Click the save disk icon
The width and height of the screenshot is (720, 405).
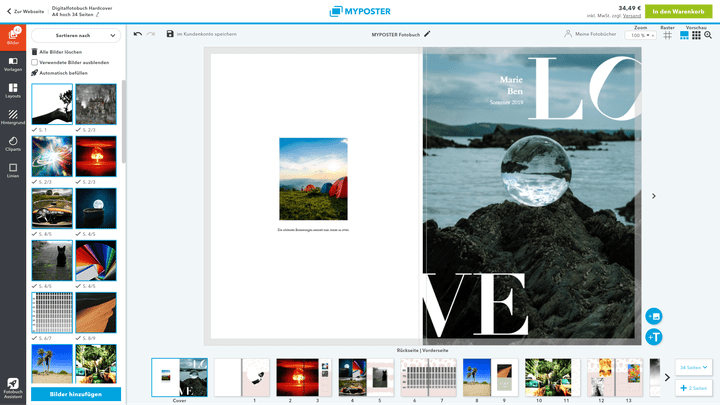click(170, 34)
